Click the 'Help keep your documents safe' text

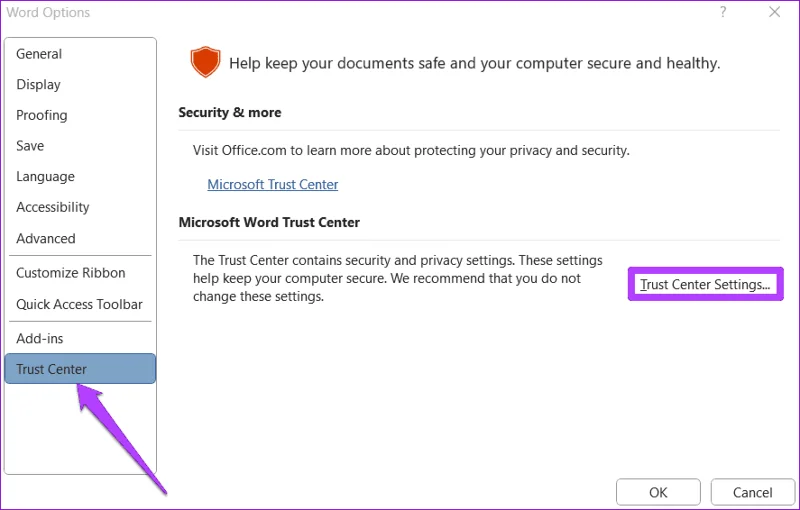coord(474,63)
